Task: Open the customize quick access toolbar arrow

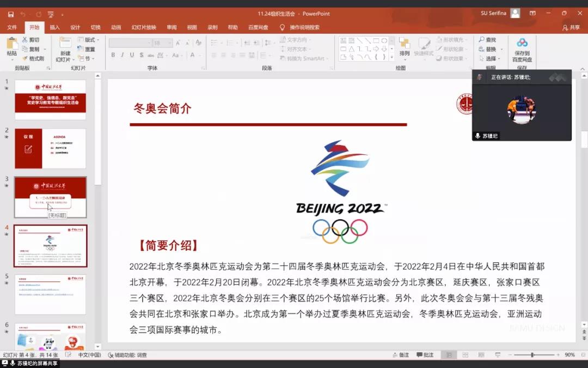Action: 62,15
